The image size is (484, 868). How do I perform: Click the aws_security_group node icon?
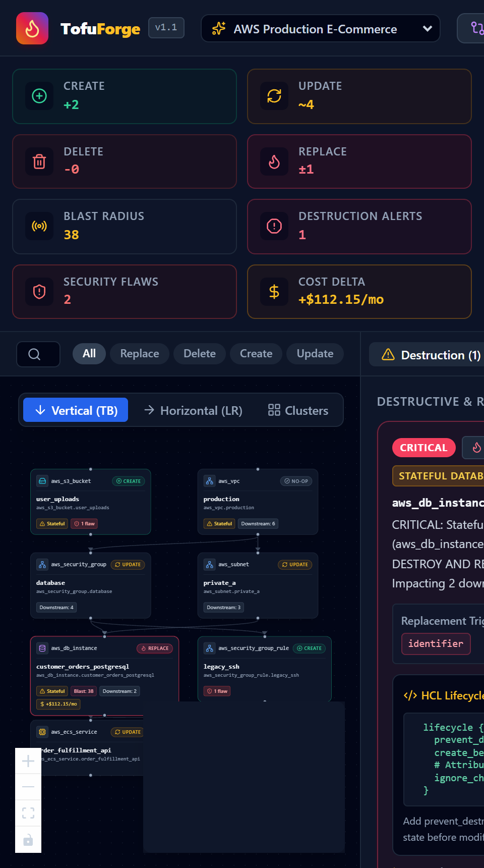click(x=42, y=565)
